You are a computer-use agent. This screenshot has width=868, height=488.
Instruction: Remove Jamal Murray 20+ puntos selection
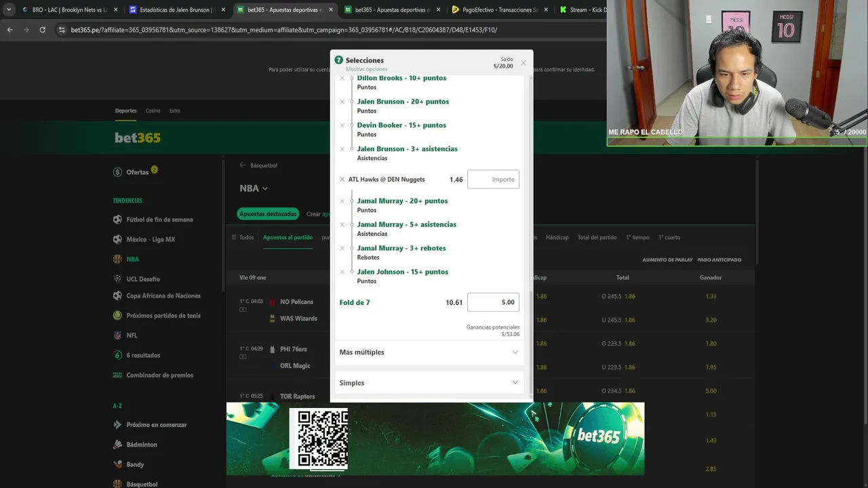pyautogui.click(x=342, y=201)
